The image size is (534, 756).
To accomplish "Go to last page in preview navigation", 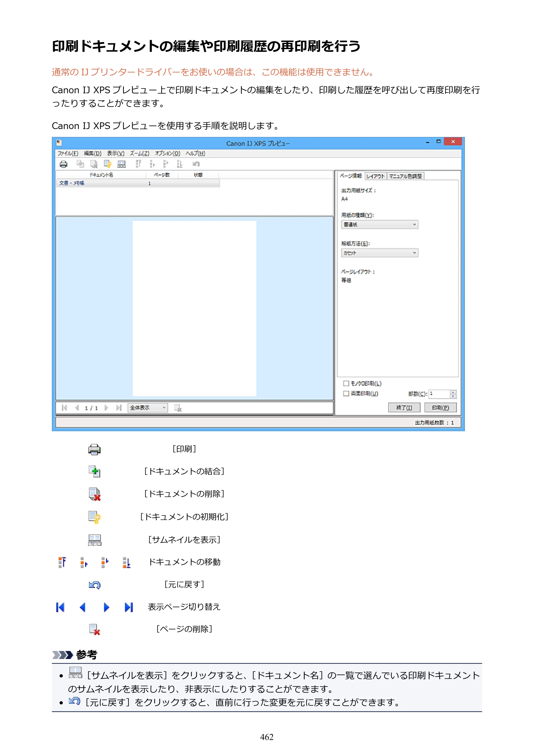I will [x=119, y=408].
